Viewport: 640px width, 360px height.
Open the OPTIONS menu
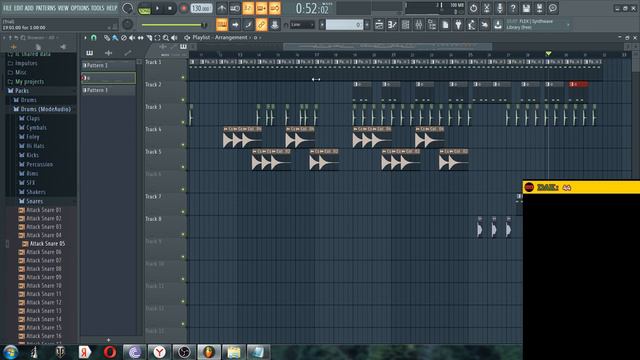click(80, 8)
